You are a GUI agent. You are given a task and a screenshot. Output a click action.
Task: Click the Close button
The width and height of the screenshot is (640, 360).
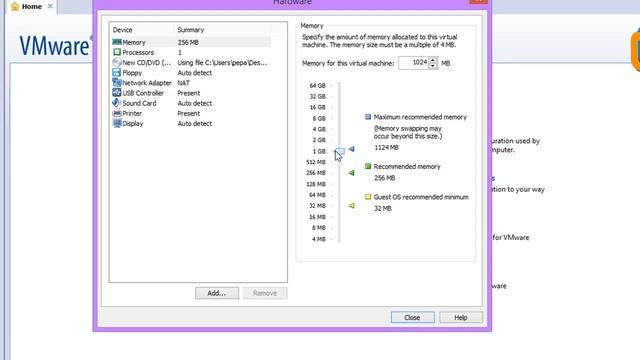pyautogui.click(x=412, y=318)
